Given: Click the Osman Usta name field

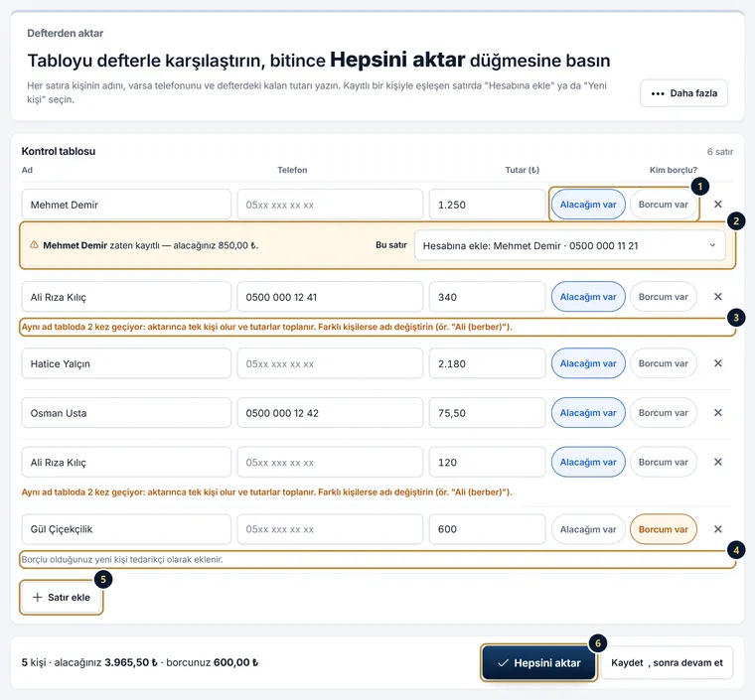Looking at the screenshot, I should coord(126,413).
